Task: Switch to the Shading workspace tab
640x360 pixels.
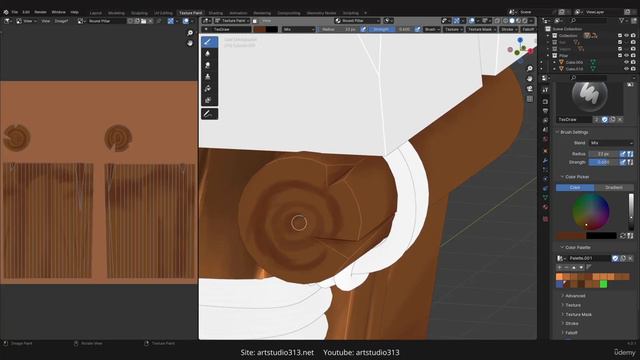Action: click(216, 13)
